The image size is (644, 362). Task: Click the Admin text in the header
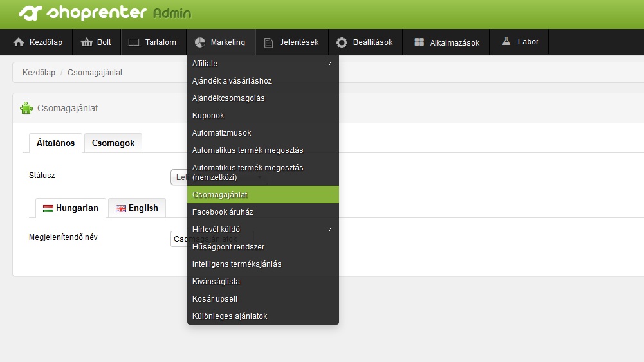coord(172,14)
